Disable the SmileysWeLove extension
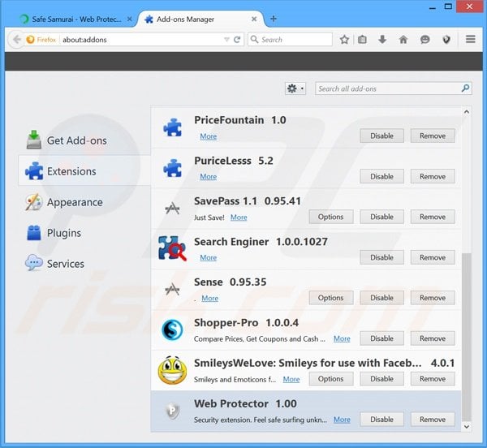Viewport: 487px width, 448px height. point(381,379)
